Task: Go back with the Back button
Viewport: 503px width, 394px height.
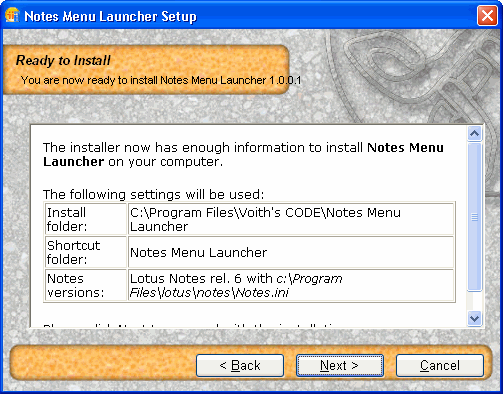Action: [240, 365]
